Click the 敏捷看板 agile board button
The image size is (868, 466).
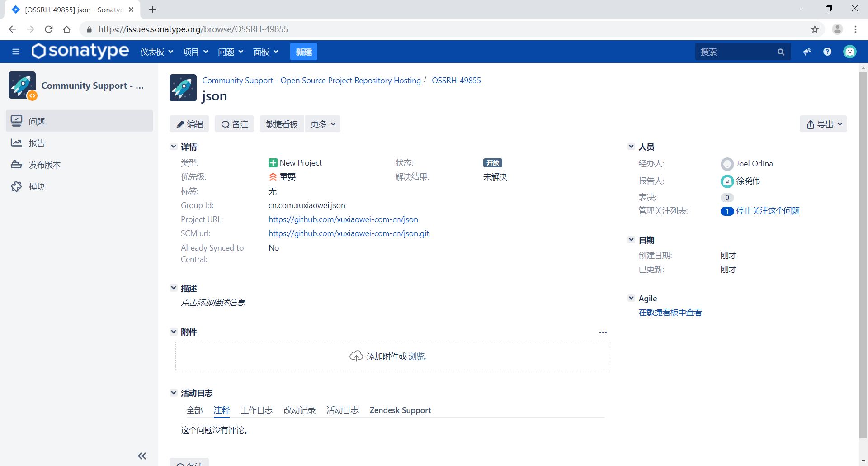click(282, 124)
